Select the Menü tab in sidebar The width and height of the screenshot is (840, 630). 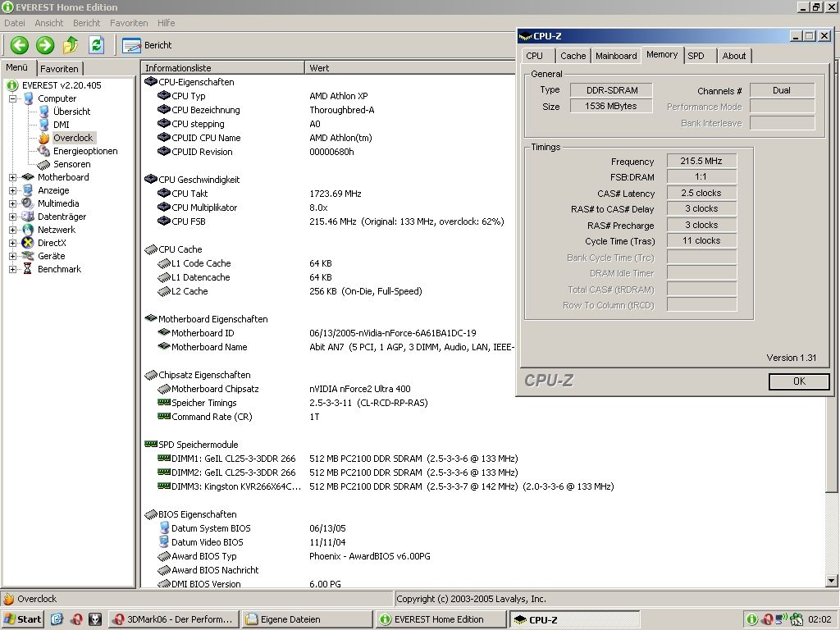coord(17,67)
